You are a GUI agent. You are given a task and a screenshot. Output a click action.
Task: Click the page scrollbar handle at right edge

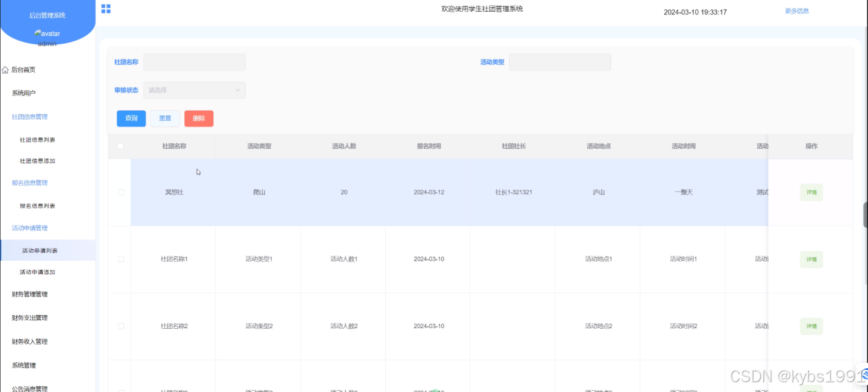[x=866, y=215]
